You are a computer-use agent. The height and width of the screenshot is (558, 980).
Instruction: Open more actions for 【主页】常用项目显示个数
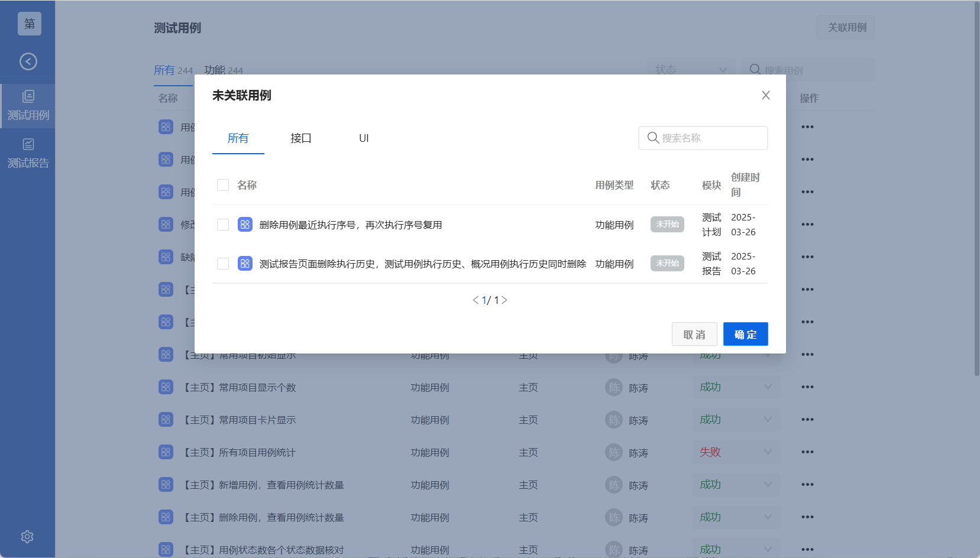(x=807, y=387)
